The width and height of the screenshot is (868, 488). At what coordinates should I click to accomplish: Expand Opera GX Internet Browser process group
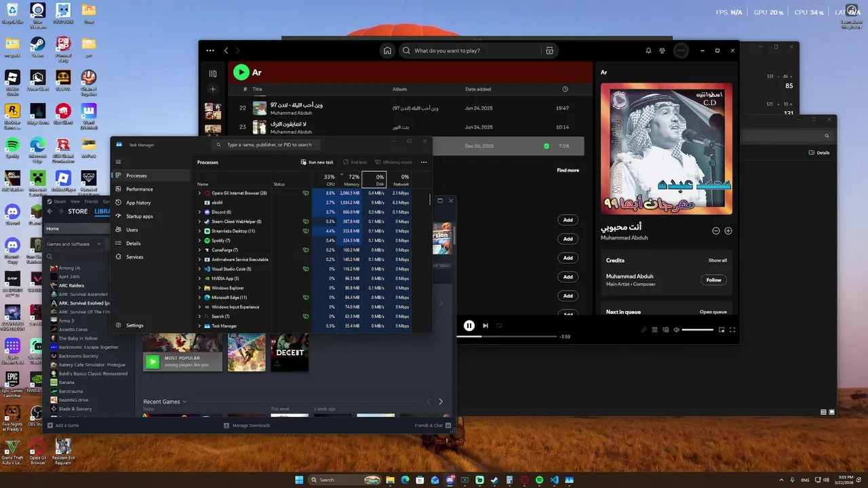tap(199, 193)
